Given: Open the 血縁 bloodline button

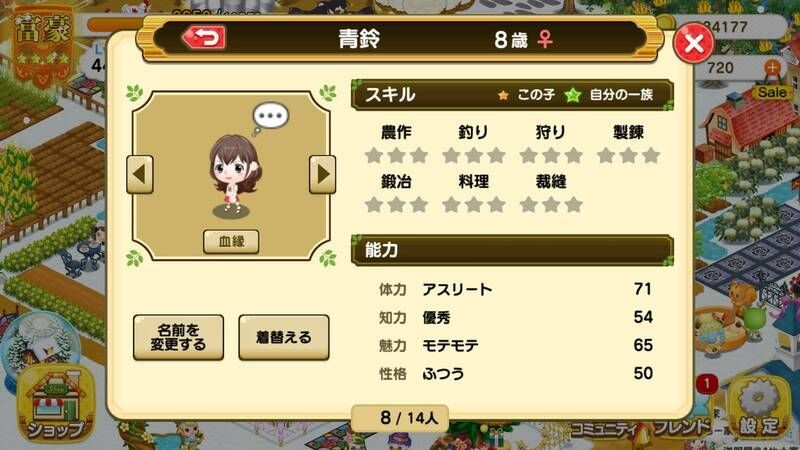Looking at the screenshot, I should (x=231, y=241).
